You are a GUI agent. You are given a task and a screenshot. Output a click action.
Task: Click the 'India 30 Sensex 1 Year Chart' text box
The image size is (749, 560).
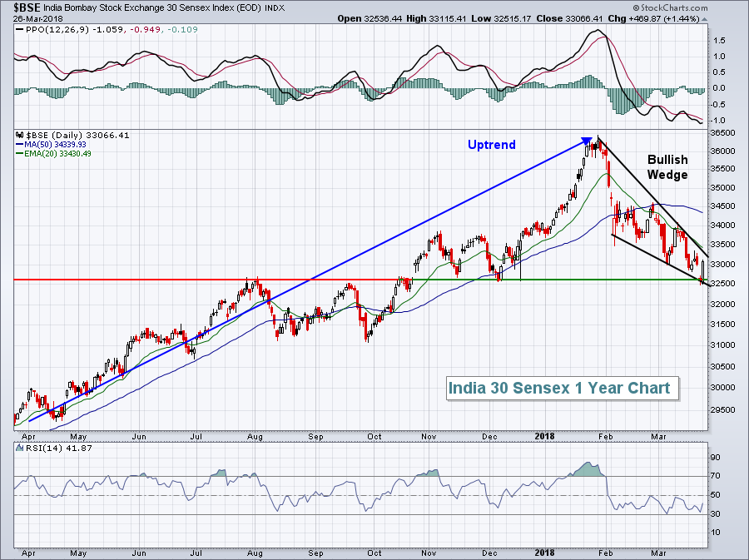point(563,388)
